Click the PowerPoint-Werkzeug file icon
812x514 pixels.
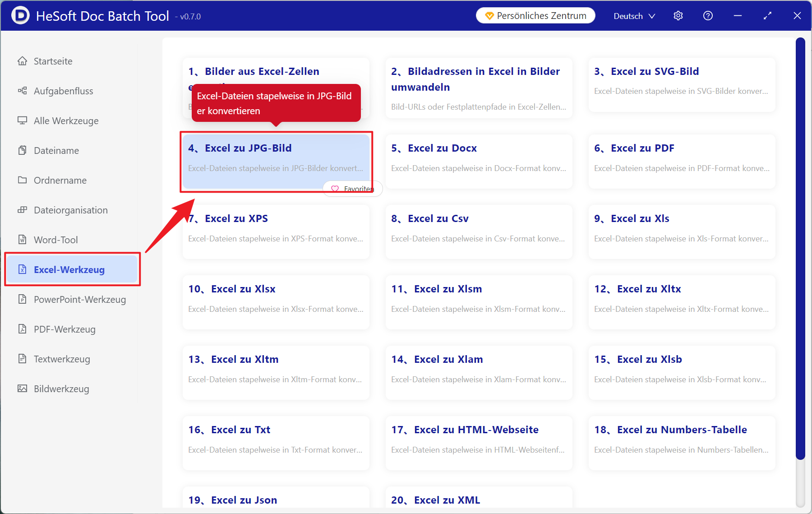(x=22, y=299)
